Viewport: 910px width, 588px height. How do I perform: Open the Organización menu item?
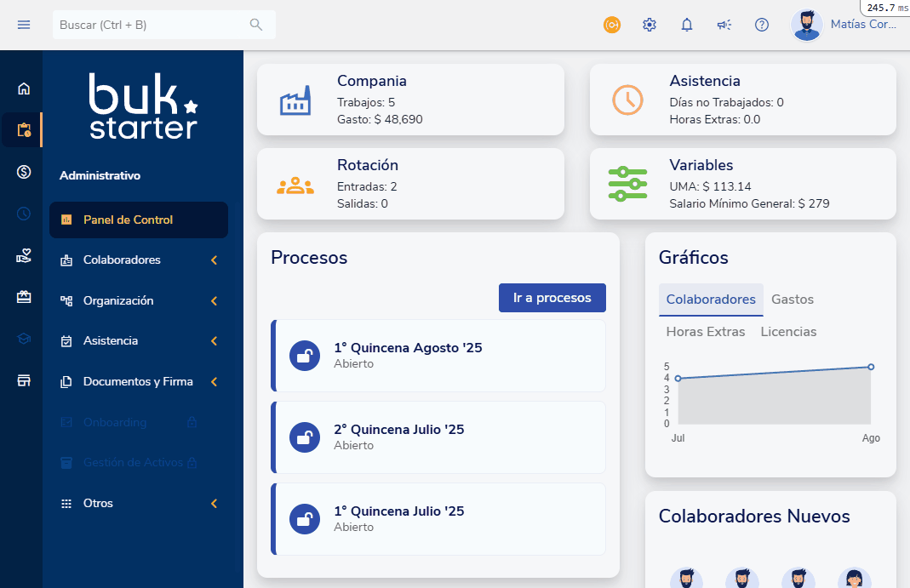(x=139, y=300)
